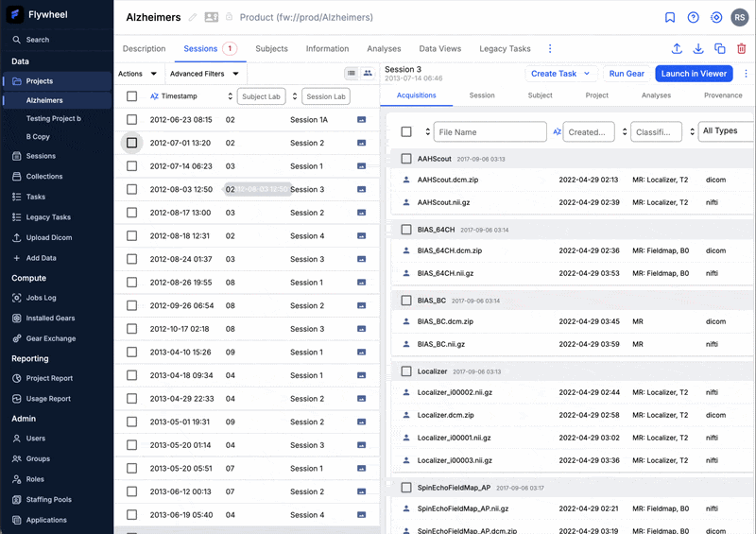This screenshot has width=756, height=534.
Task: Switch to the Subjects tab
Action: coord(271,49)
